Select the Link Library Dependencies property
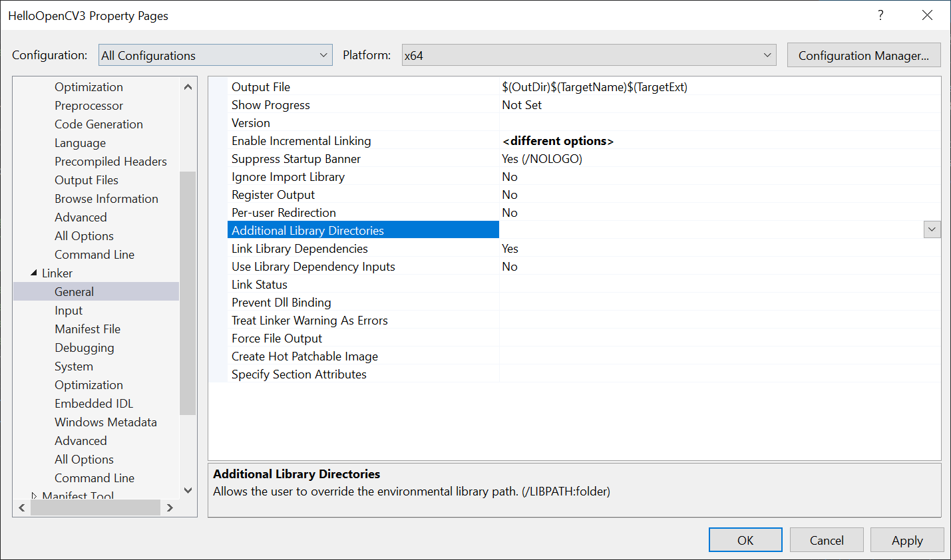Viewport: 951px width, 560px height. point(299,249)
